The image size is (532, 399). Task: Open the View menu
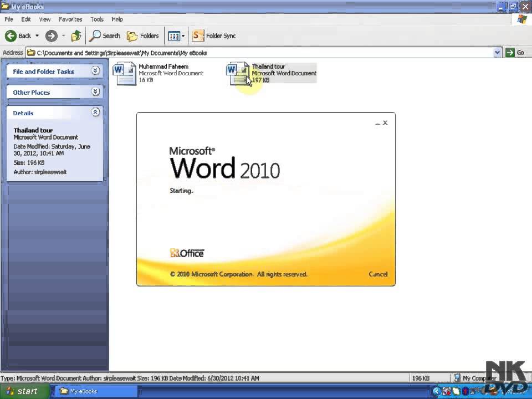tap(44, 19)
